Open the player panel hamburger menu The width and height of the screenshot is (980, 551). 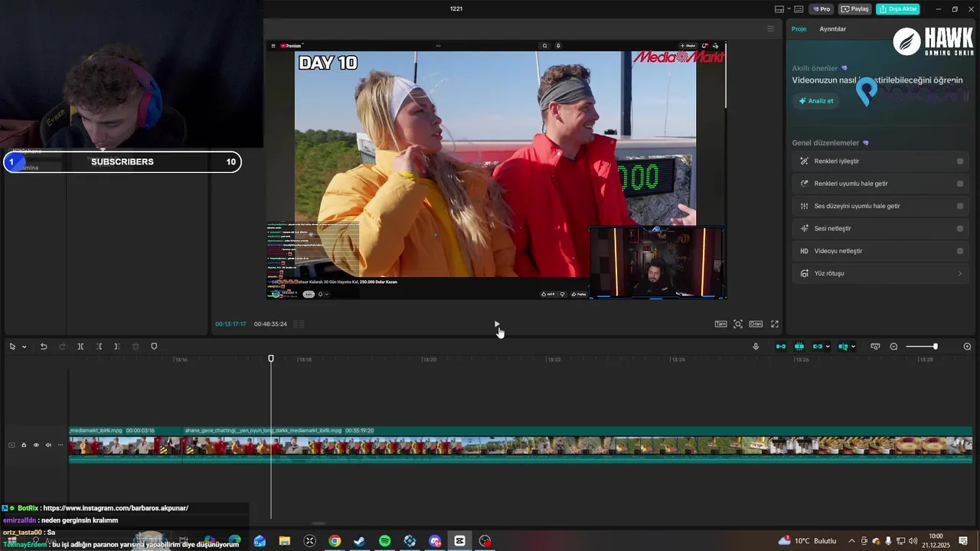(x=771, y=29)
